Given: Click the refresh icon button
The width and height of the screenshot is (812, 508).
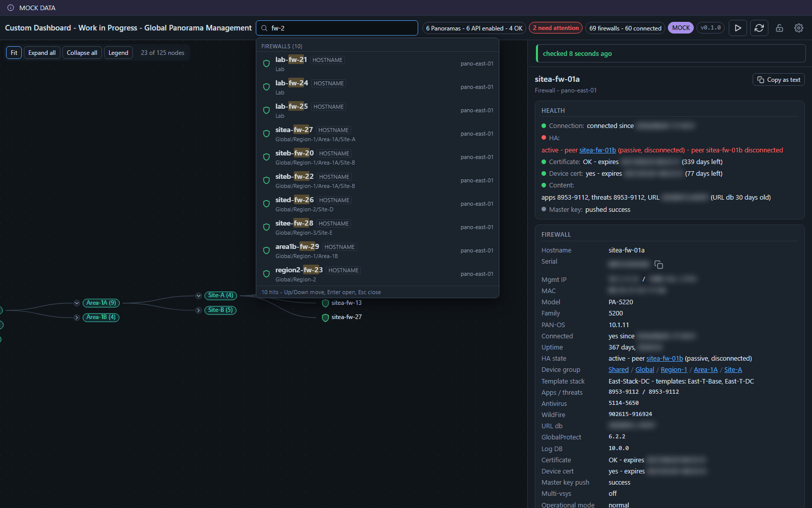Looking at the screenshot, I should (759, 28).
